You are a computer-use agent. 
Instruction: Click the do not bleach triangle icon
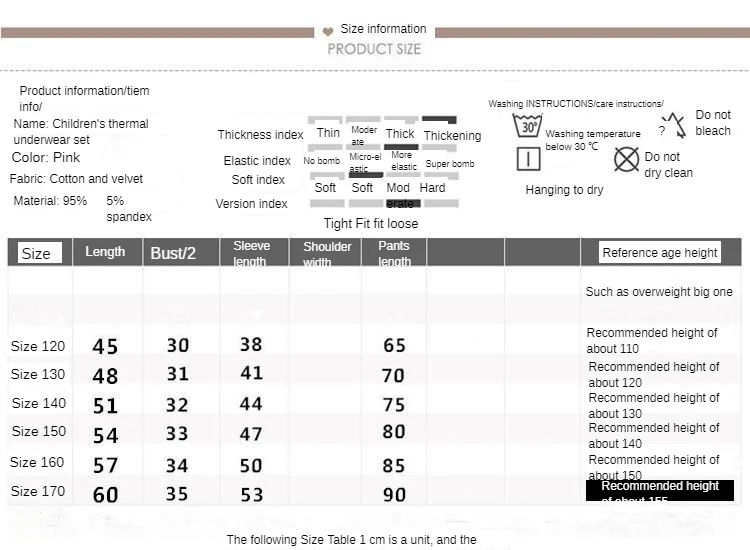tap(674, 125)
